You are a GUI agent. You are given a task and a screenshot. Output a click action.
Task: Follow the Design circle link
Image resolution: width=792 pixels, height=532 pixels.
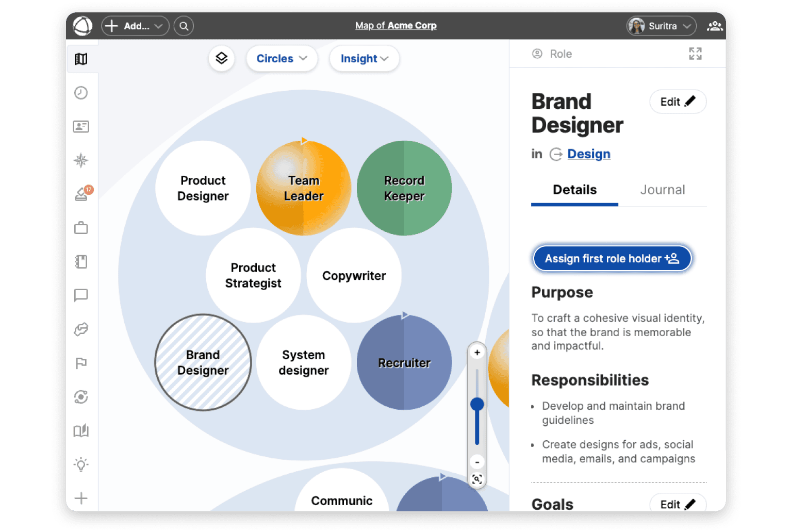tap(588, 154)
